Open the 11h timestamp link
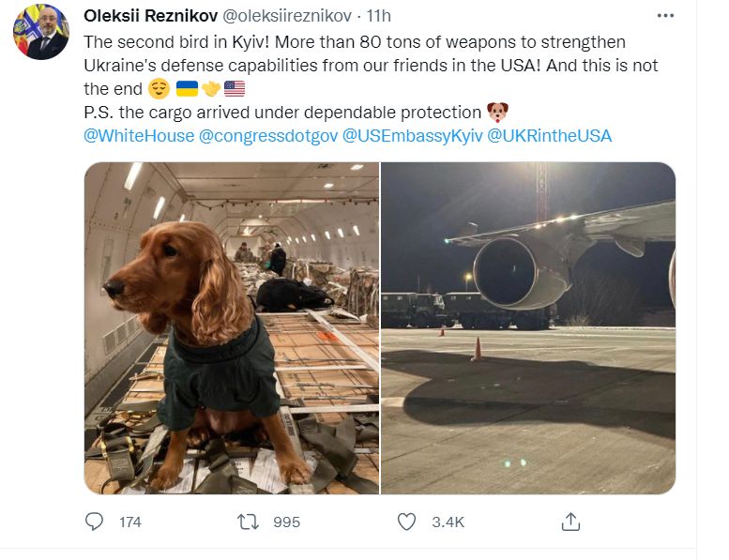The width and height of the screenshot is (729, 560). point(378,16)
